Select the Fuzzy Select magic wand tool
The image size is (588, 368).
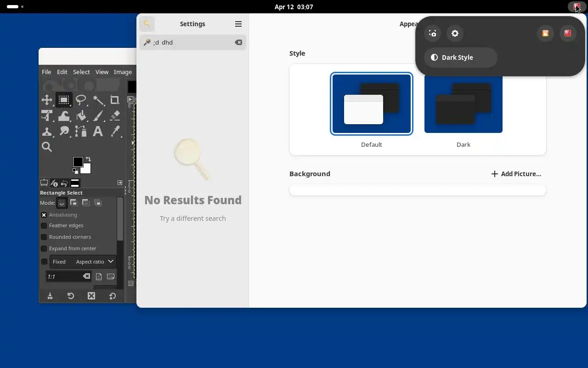pos(98,100)
